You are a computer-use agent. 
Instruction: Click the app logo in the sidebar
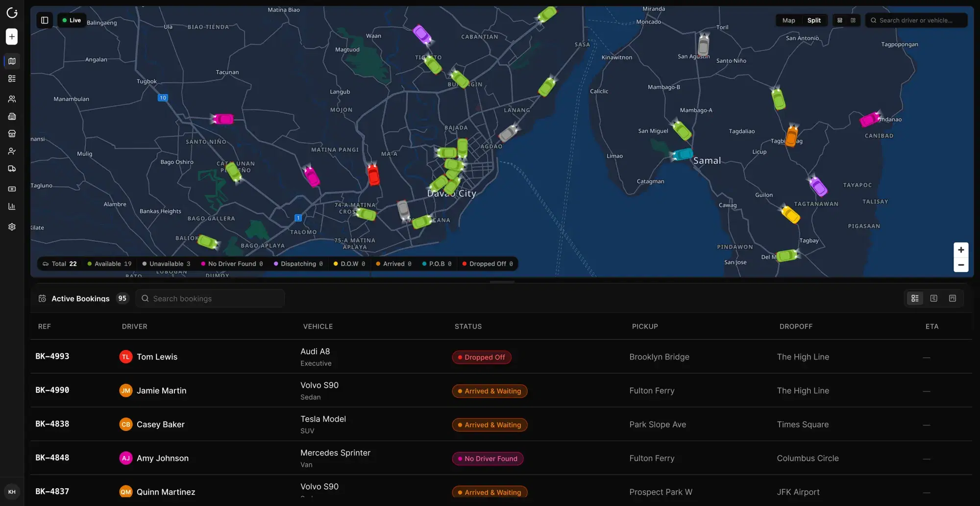point(12,13)
